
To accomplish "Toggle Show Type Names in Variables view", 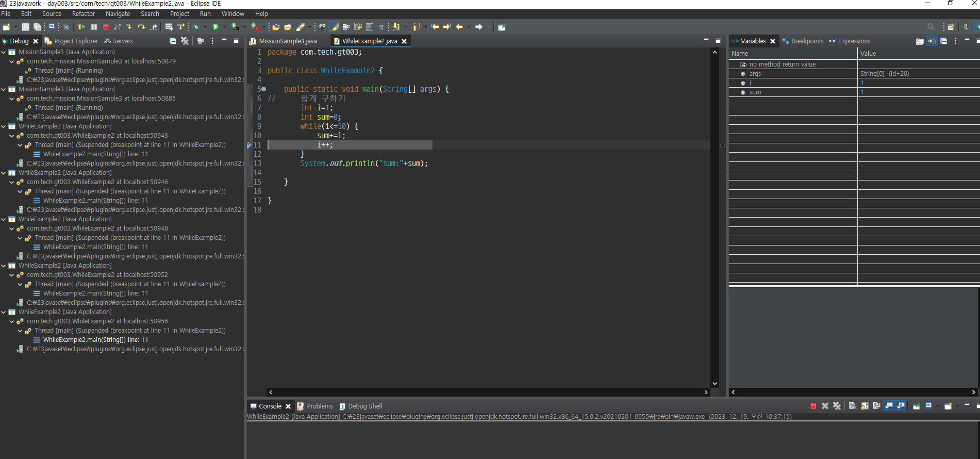I will coord(920,41).
